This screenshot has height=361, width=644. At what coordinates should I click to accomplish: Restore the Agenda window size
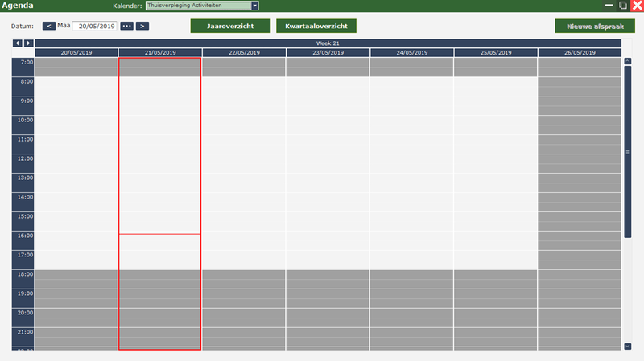622,5
